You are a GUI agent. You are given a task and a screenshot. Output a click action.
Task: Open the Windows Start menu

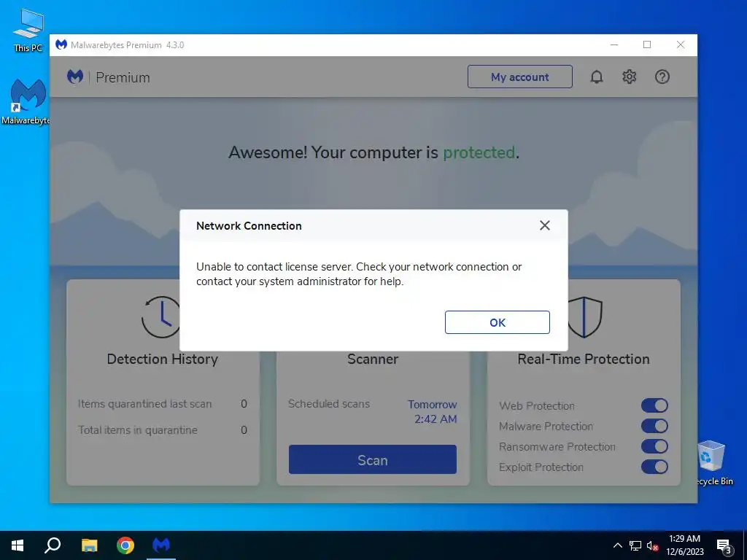(18, 545)
